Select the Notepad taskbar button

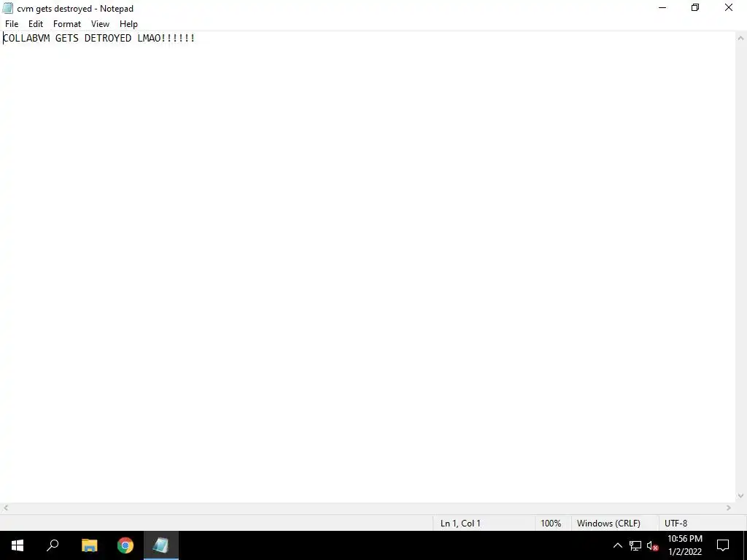pos(161,545)
